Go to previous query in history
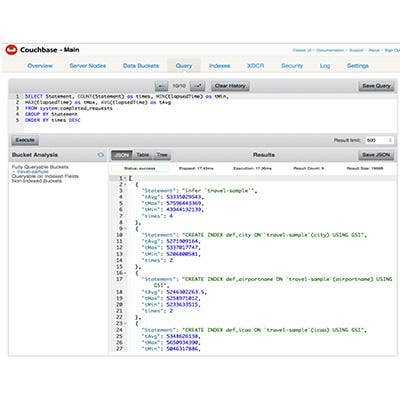The width and height of the screenshot is (400, 400). 162,86
